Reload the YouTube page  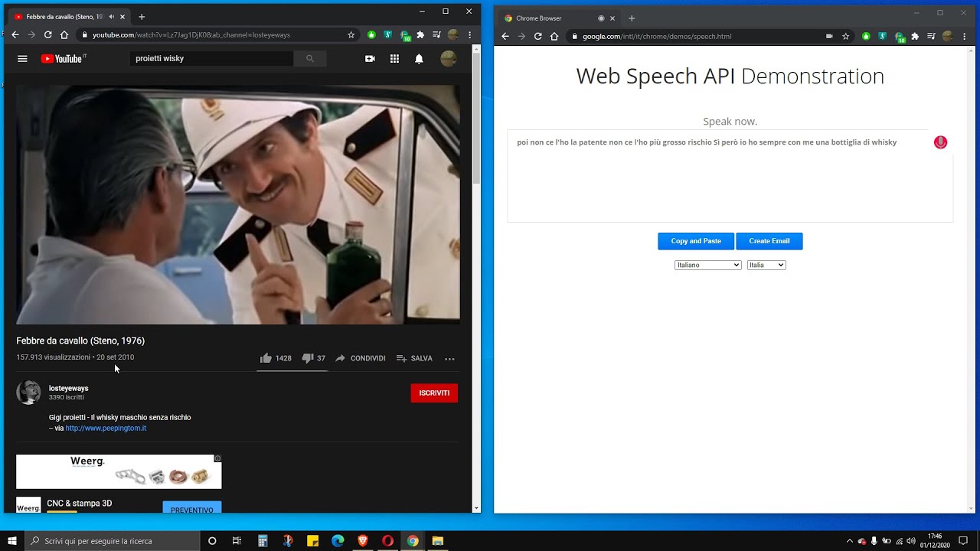(47, 35)
